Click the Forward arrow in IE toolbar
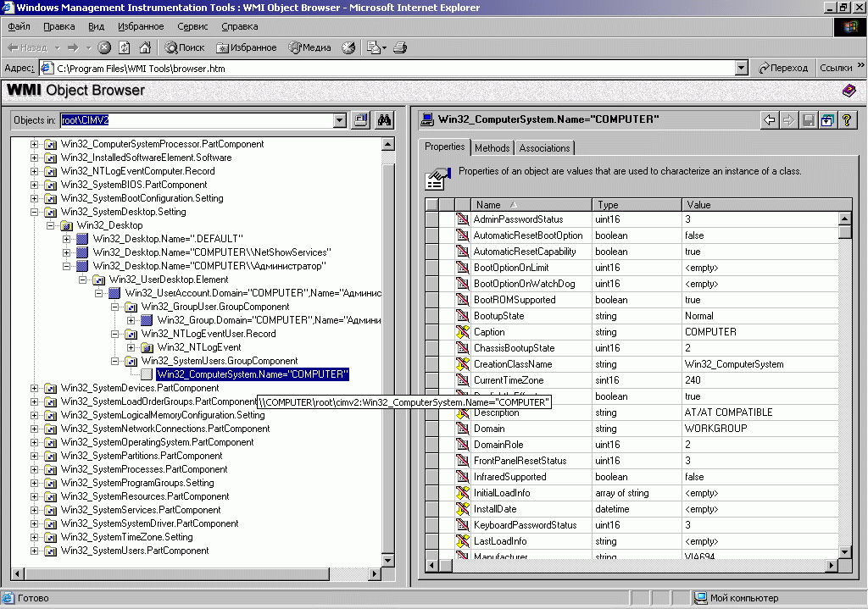Viewport: 868px width, 609px height. pos(73,47)
